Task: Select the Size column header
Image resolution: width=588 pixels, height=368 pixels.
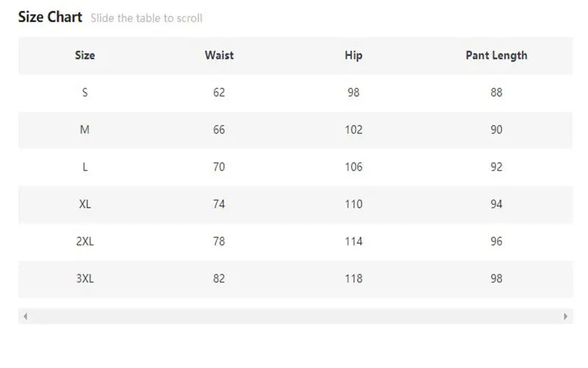Action: coord(85,56)
